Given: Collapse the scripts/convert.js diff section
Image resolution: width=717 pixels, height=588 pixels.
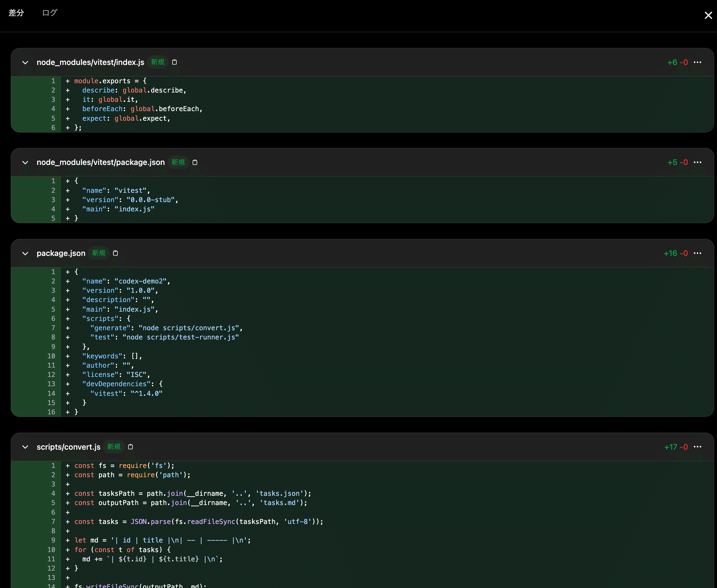Looking at the screenshot, I should pos(25,447).
